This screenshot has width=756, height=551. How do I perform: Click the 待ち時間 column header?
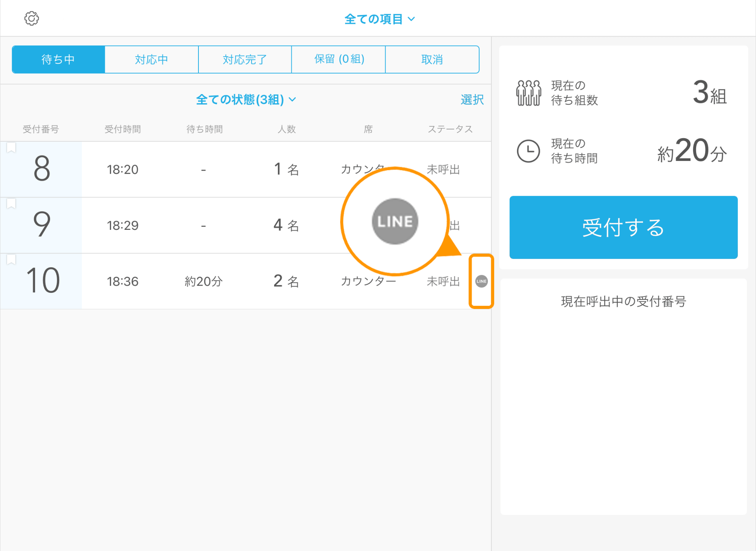pos(204,129)
